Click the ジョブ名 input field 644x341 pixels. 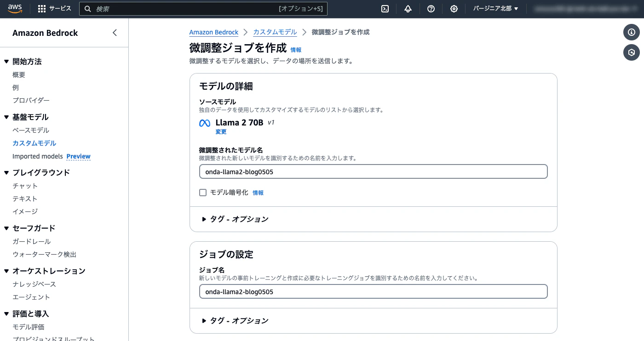tap(374, 291)
